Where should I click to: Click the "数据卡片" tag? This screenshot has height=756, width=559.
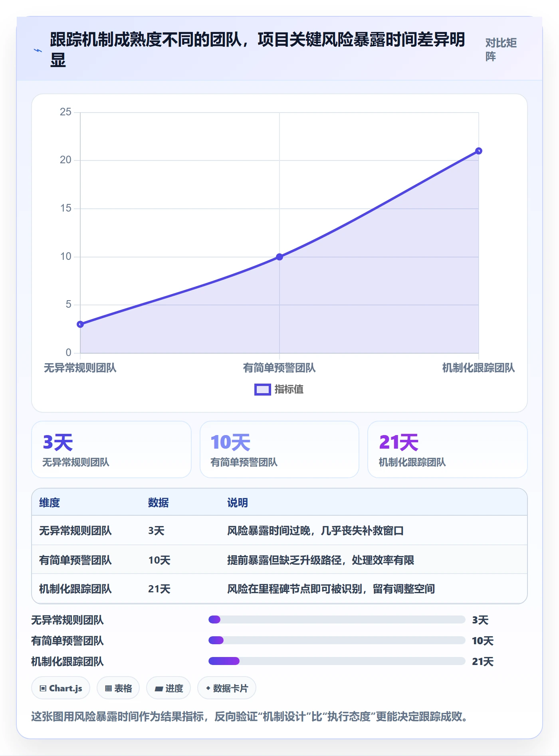coord(227,688)
